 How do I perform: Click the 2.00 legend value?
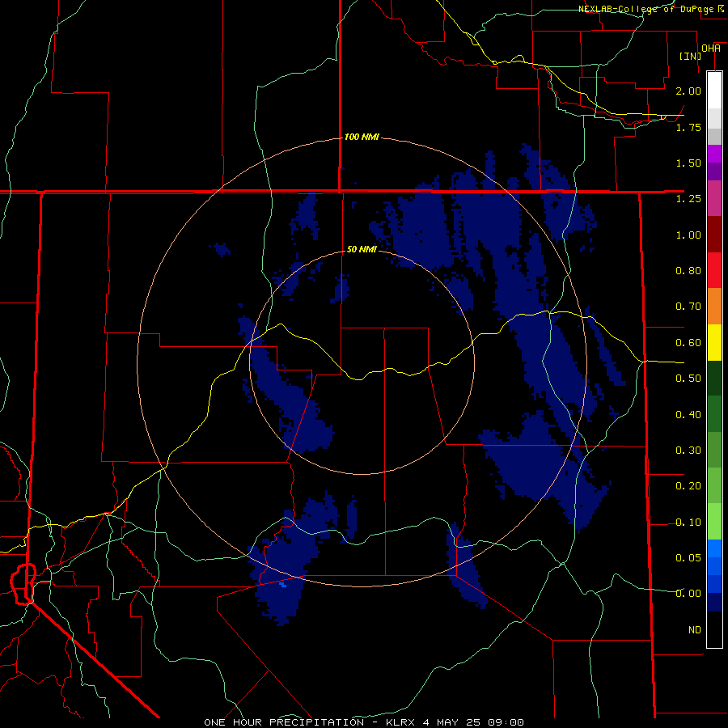click(x=688, y=91)
